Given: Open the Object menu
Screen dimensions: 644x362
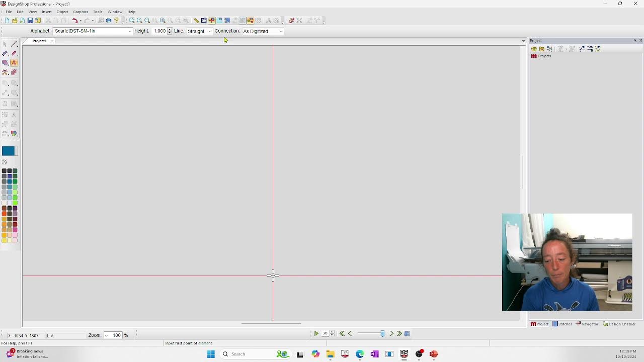Looking at the screenshot, I should 62,12.
